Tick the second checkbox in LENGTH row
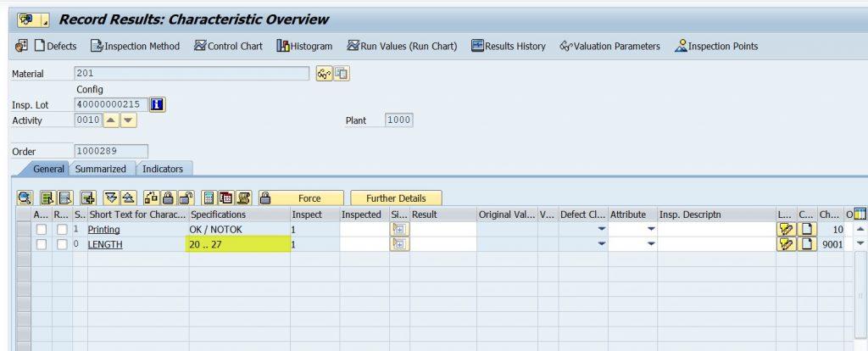Image resolution: width=868 pixels, height=351 pixels. pyautogui.click(x=62, y=244)
